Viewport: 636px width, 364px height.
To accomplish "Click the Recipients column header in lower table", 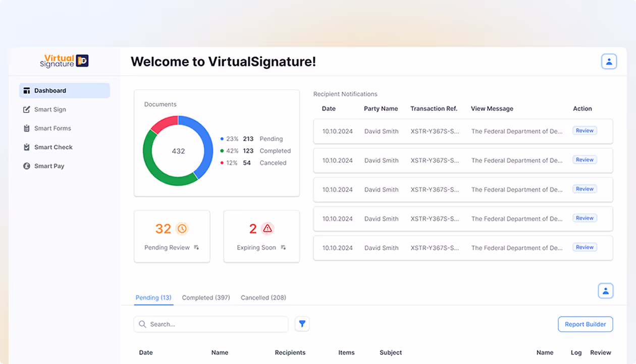I will point(290,352).
